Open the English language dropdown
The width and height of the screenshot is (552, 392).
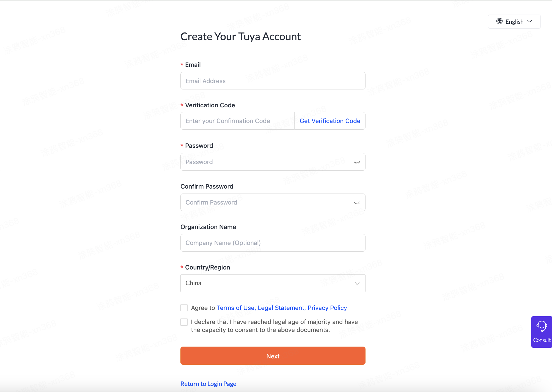click(x=514, y=21)
